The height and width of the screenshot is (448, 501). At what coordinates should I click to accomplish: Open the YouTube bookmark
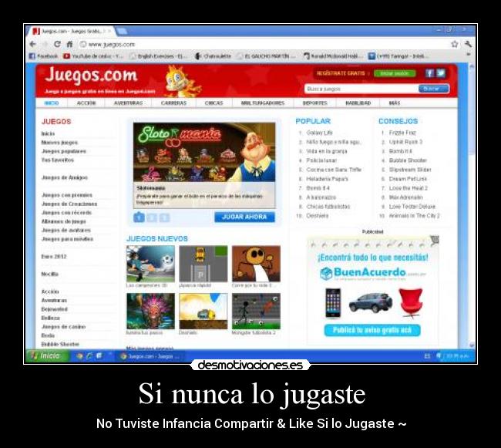[93, 56]
